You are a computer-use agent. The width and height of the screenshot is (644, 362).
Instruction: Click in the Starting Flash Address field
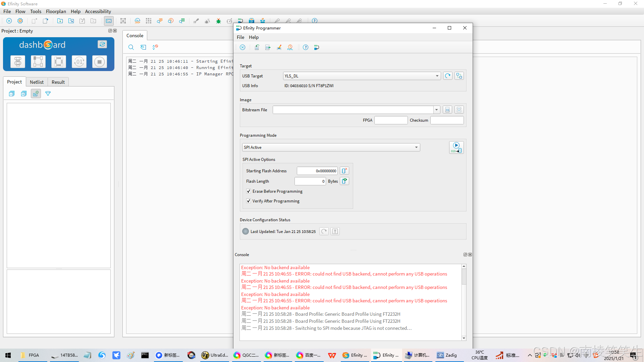coord(317,171)
